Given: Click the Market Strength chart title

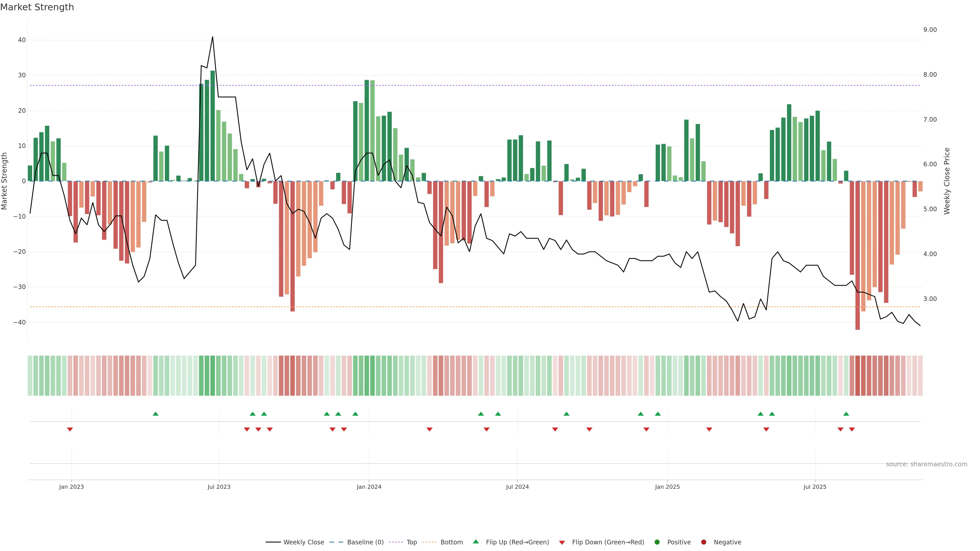Looking at the screenshot, I should pyautogui.click(x=37, y=7).
